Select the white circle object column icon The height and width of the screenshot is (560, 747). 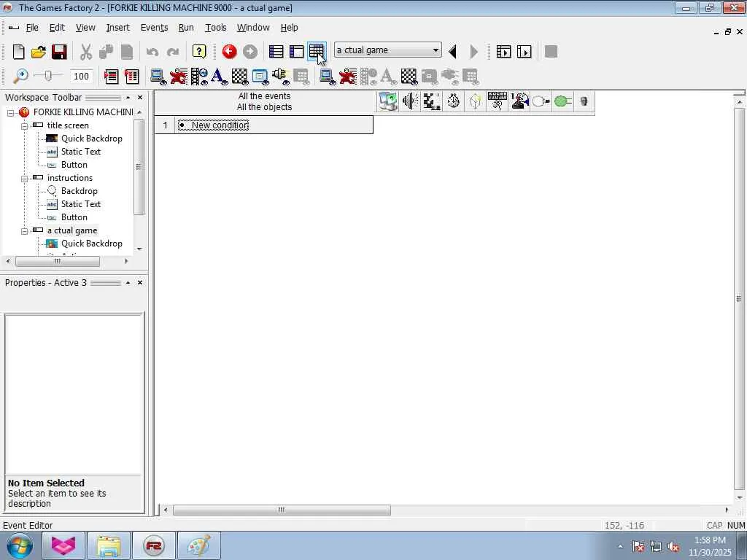tap(541, 101)
